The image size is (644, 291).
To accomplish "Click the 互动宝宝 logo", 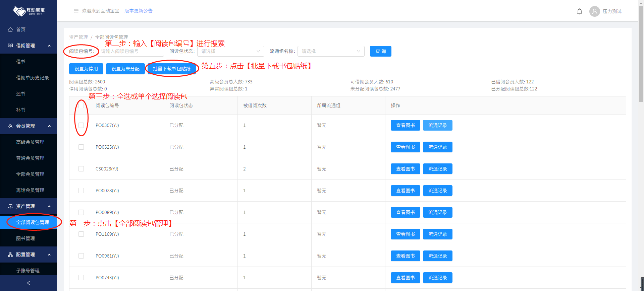I will (29, 11).
